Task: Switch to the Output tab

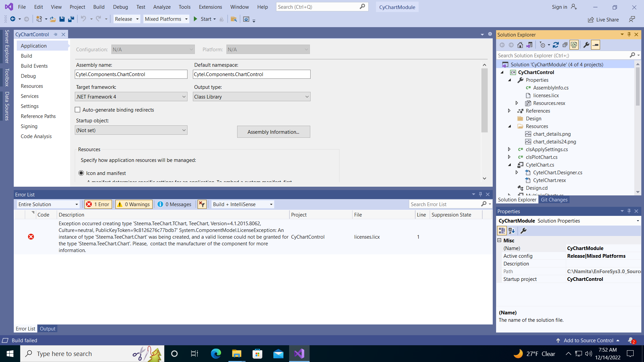Action: pyautogui.click(x=48, y=328)
